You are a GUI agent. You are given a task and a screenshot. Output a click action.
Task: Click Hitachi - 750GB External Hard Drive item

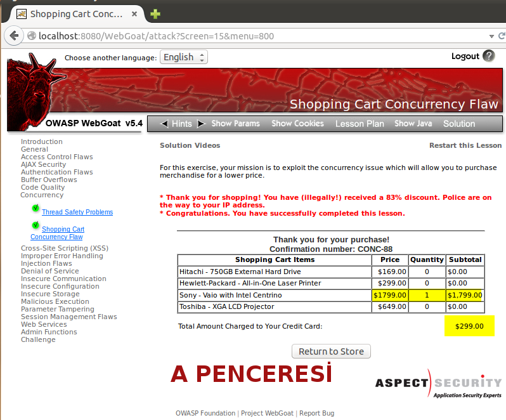(240, 272)
